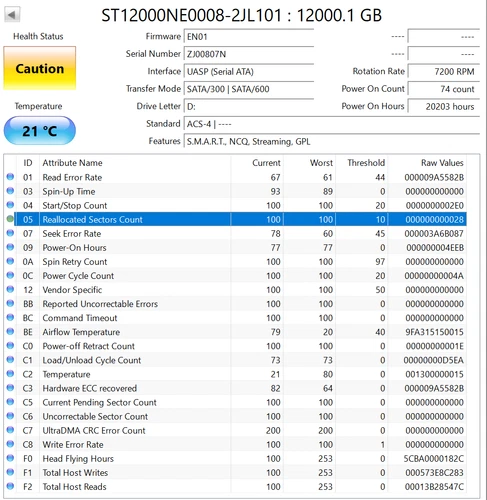
Task: Click the Power On Hours value box
Action: [x=444, y=106]
